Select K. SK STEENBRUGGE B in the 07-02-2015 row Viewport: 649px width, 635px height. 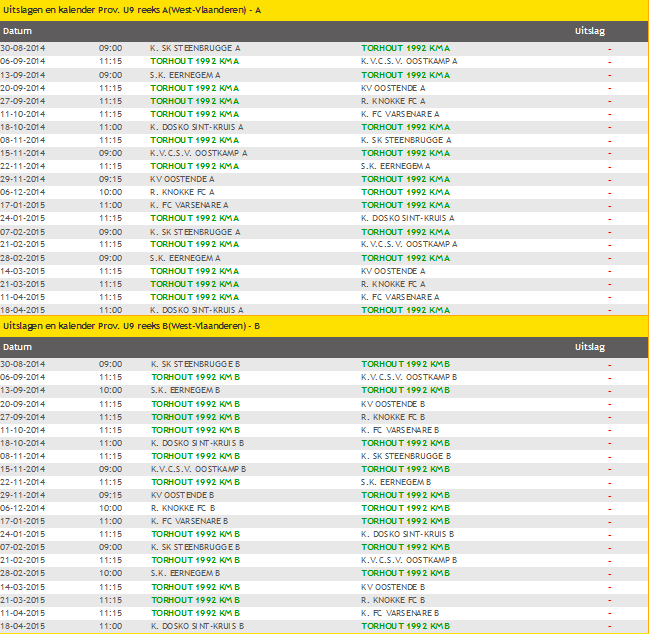[x=195, y=547]
